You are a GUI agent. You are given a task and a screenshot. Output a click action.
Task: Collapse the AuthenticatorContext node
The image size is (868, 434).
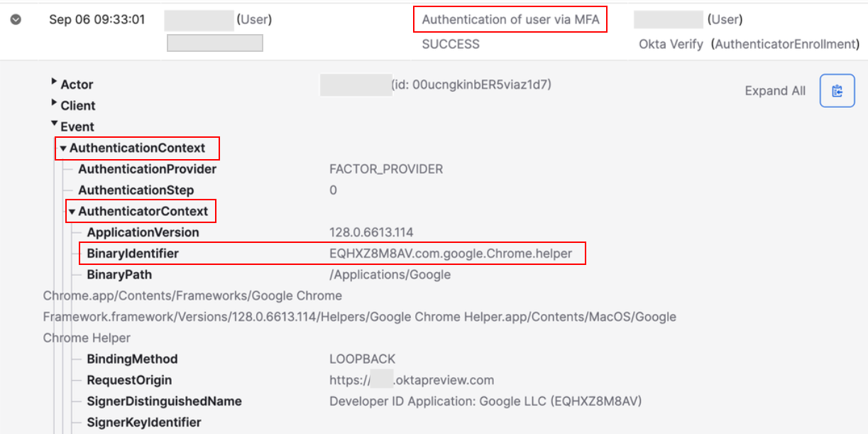pos(72,212)
